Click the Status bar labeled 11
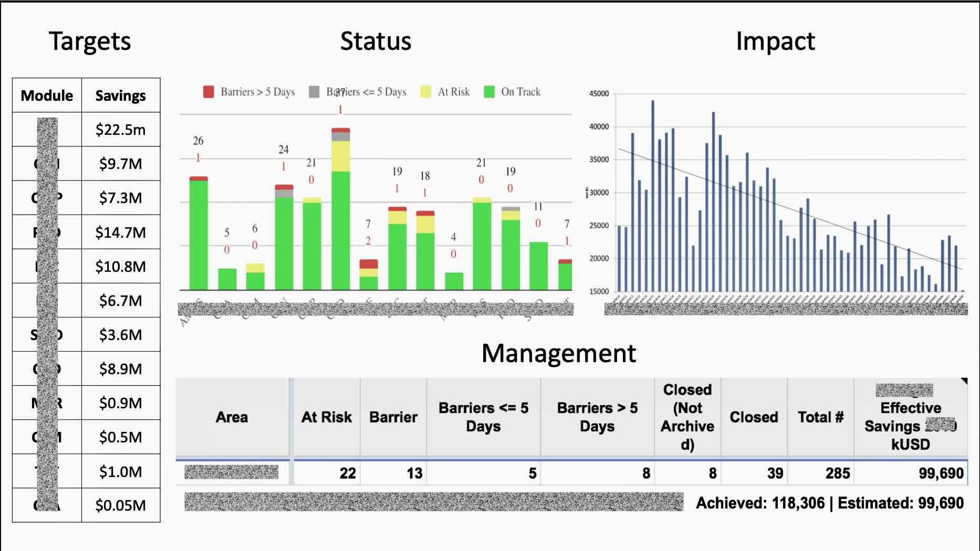 click(538, 266)
